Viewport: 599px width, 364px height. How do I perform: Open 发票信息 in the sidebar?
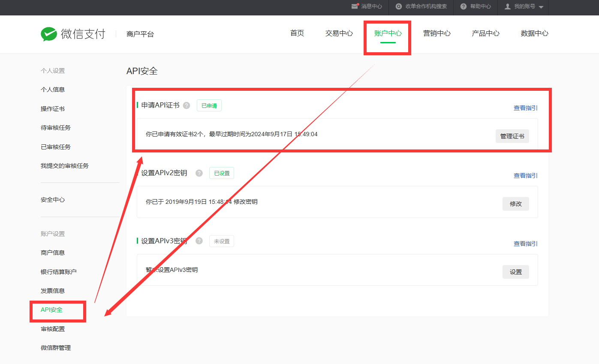(53, 291)
